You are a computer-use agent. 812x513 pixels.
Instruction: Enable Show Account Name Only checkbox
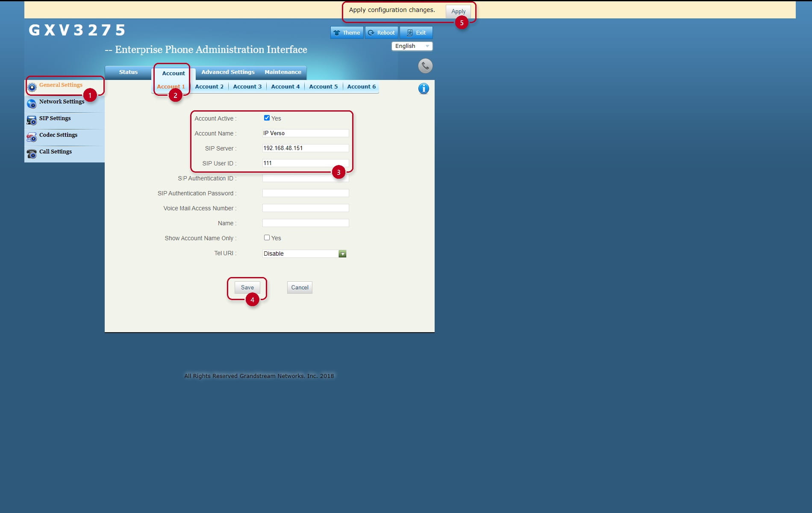click(x=267, y=238)
